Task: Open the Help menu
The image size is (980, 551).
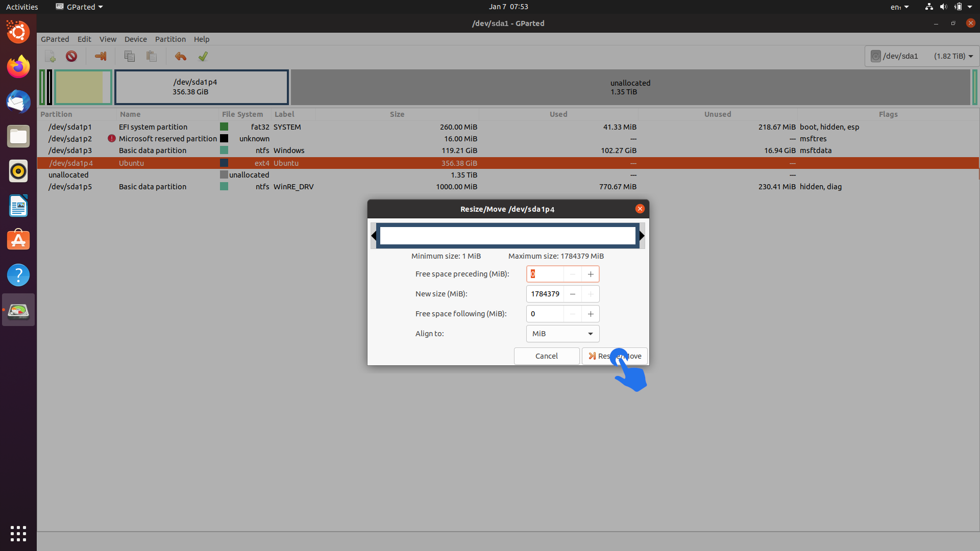Action: tap(202, 39)
